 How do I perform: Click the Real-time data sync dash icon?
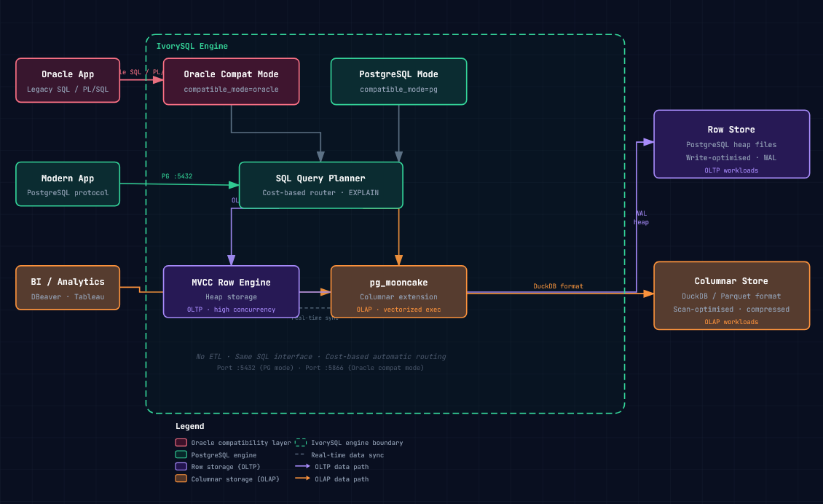pyautogui.click(x=299, y=454)
